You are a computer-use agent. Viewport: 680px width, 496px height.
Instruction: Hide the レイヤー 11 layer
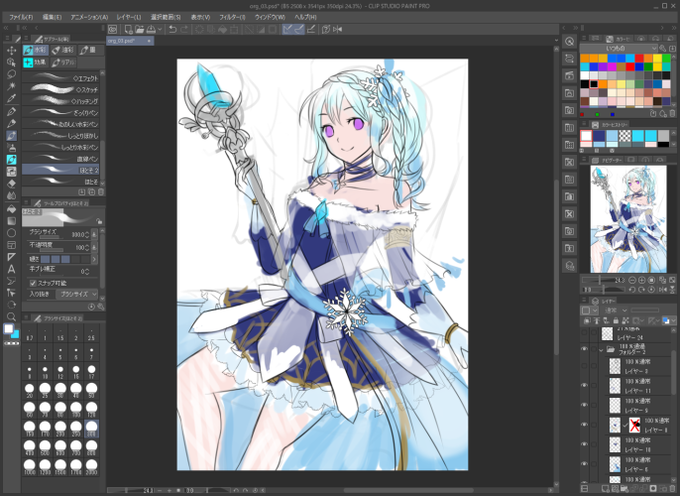(x=584, y=385)
